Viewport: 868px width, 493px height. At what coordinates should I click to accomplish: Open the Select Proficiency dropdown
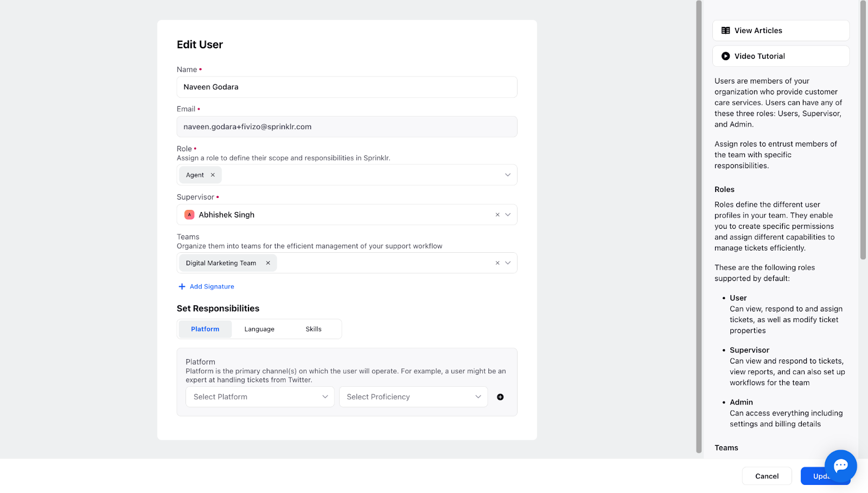coord(413,397)
